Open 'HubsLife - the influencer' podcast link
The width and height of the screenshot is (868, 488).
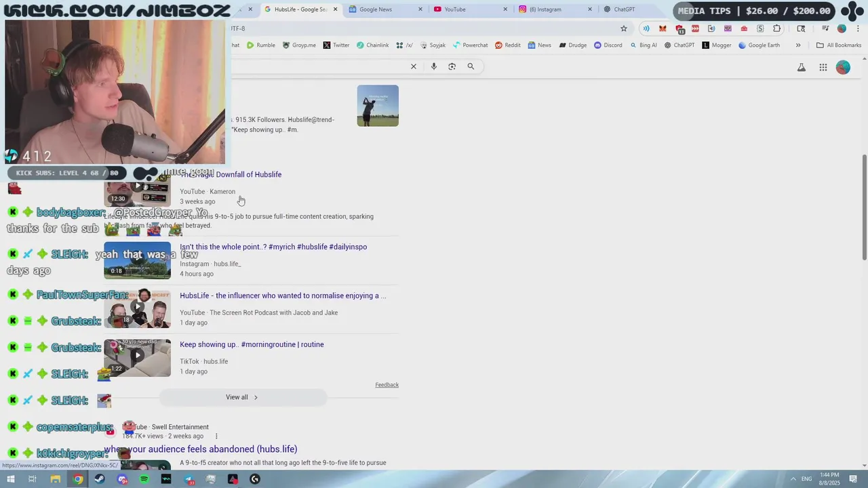pos(283,296)
